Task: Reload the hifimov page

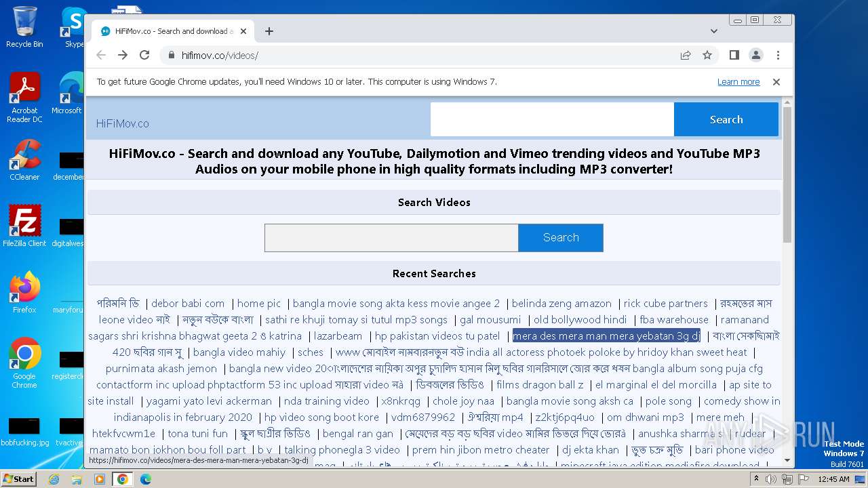Action: [144, 55]
